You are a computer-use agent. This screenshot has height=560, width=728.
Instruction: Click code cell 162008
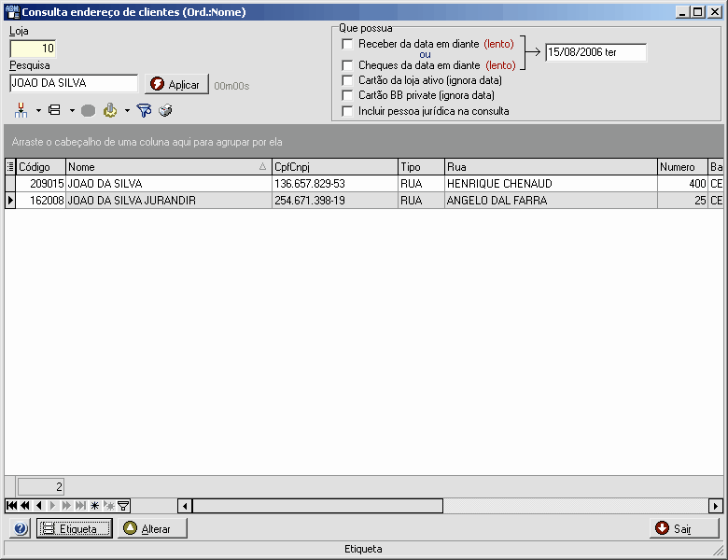coord(41,201)
